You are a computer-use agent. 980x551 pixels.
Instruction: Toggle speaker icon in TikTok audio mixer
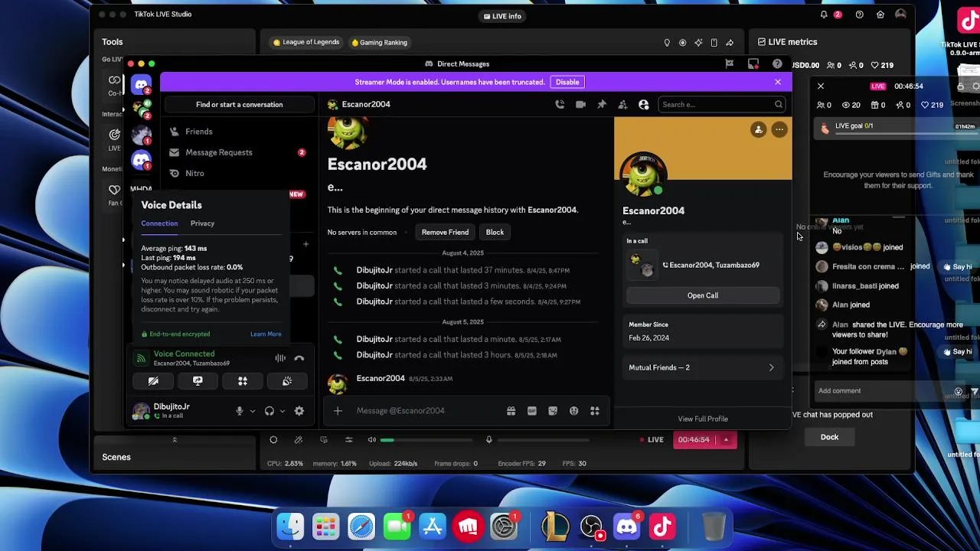(x=372, y=440)
